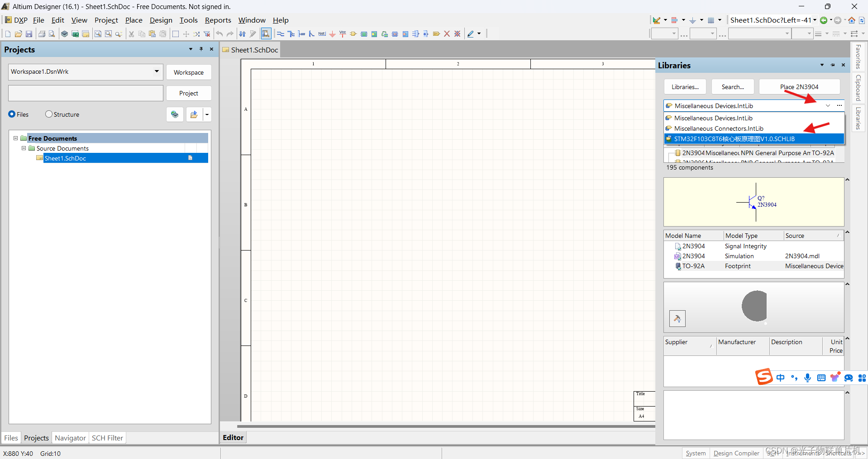Select Miscellaneous Connectors.IntLib in list
Viewport: 868px width, 459px height.
754,128
